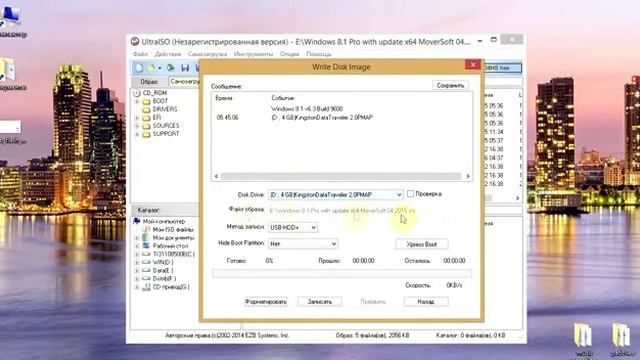Image resolution: width=640 pixels, height=360 pixels.
Task: Click the New image toolbar icon
Action: pos(139,68)
